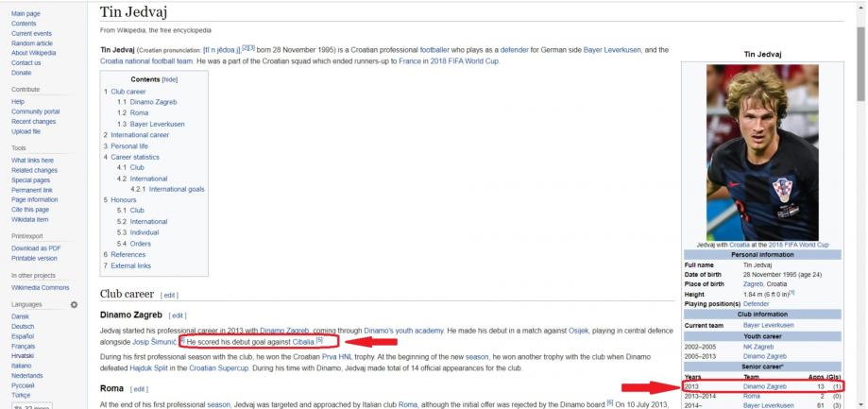Open Contact us link
This screenshot has width=868, height=409.
click(26, 63)
